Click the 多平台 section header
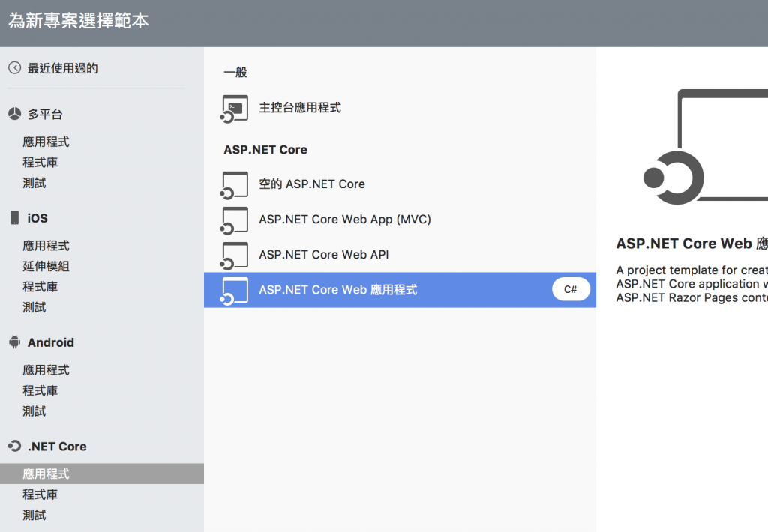 click(x=45, y=114)
